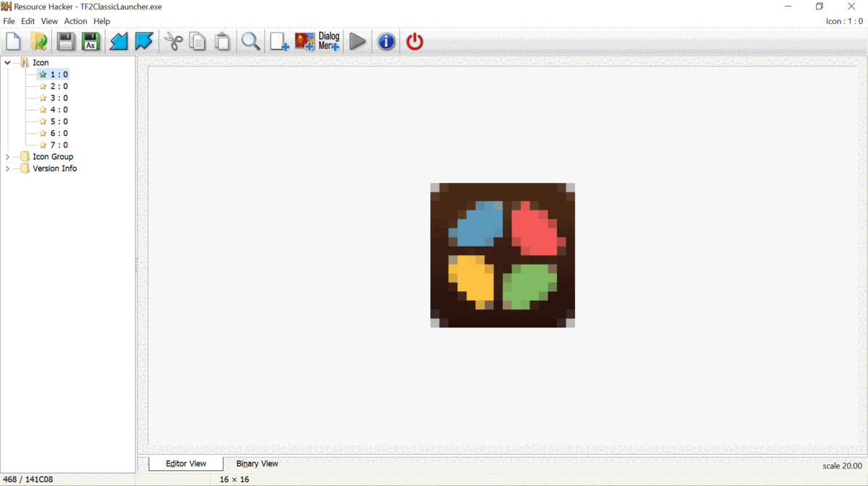Open Find with the magnifier icon
The width and height of the screenshot is (868, 486).
250,41
